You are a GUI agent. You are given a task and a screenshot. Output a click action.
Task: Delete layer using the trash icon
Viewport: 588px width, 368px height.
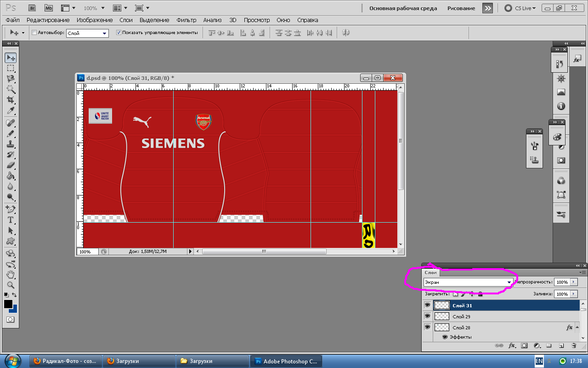click(574, 345)
